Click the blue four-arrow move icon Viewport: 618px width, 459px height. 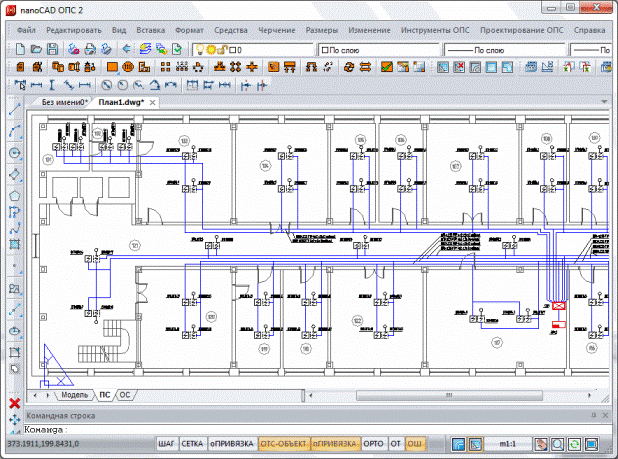15,420
